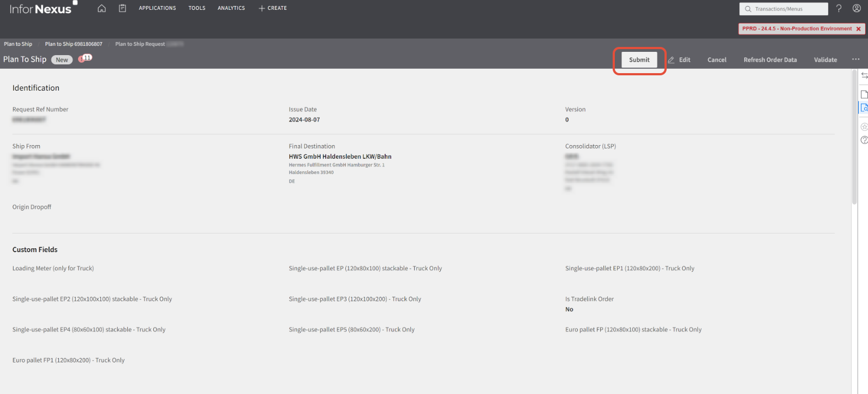The image size is (868, 394).
Task: Click Single-use-pallet EP3 (120x100x200) label
Action: pos(355,299)
